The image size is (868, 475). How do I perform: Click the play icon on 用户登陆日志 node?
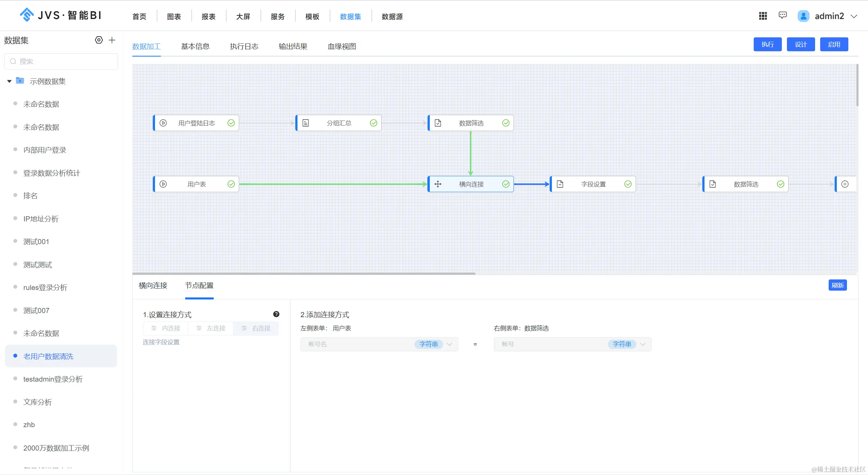click(x=163, y=123)
